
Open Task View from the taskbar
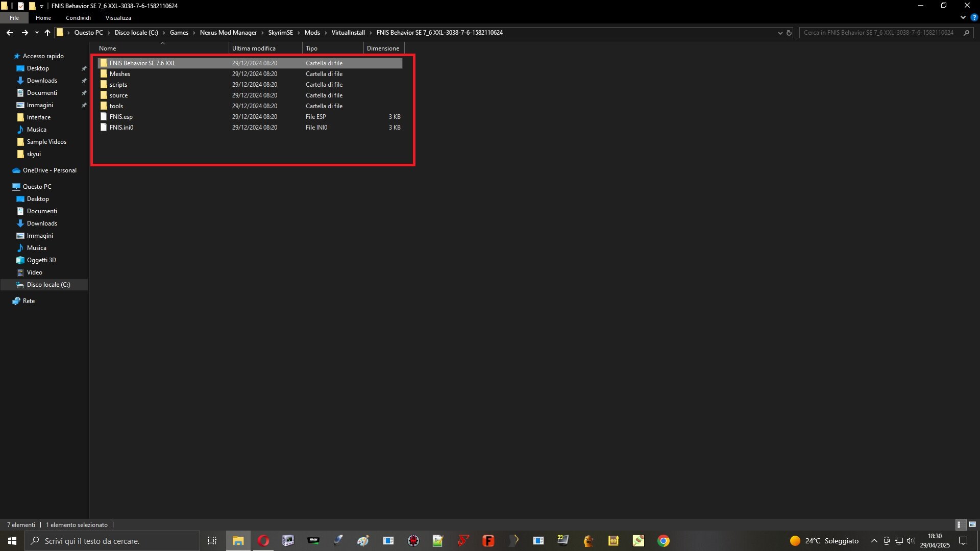pos(212,541)
